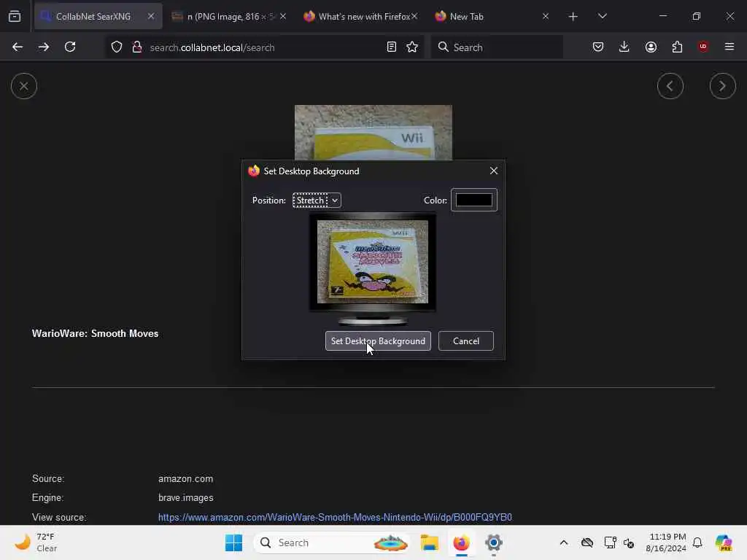This screenshot has height=560, width=747.
Task: Click the amazon.com source text
Action: tap(185, 478)
